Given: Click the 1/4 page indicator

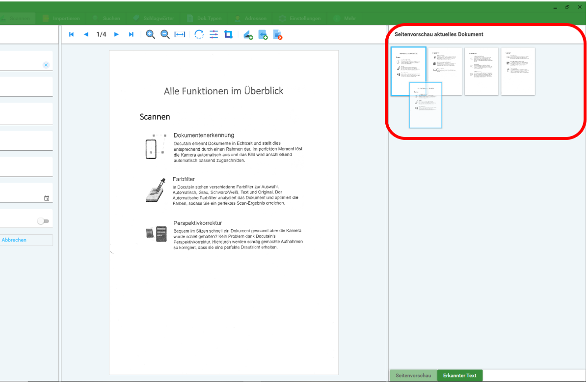Looking at the screenshot, I should pyautogui.click(x=101, y=34).
